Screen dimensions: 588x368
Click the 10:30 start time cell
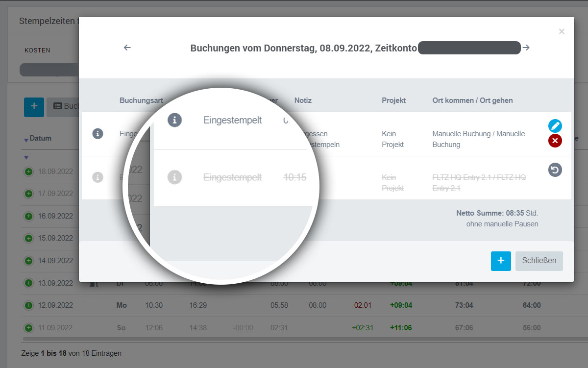pyautogui.click(x=154, y=305)
